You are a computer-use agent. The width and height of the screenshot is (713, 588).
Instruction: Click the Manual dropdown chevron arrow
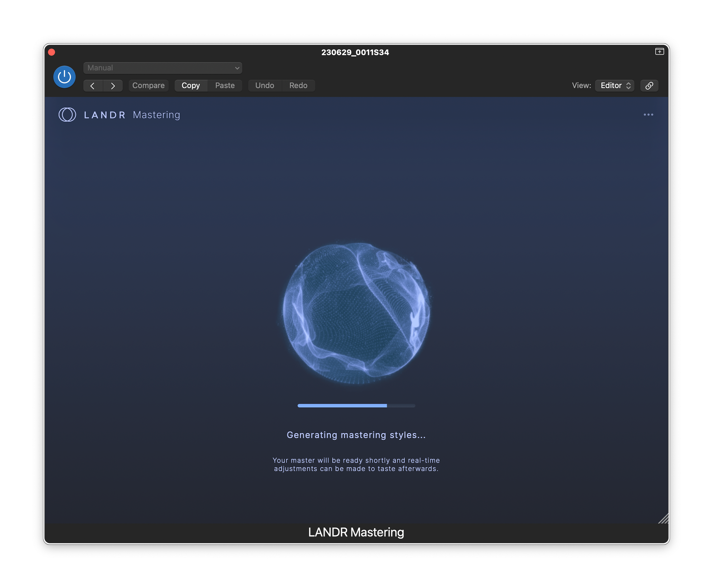[237, 68]
